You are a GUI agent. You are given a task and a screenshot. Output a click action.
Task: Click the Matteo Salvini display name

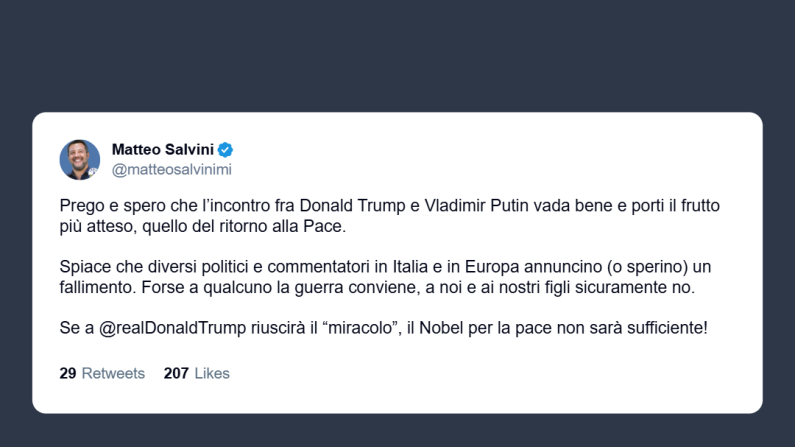point(163,150)
